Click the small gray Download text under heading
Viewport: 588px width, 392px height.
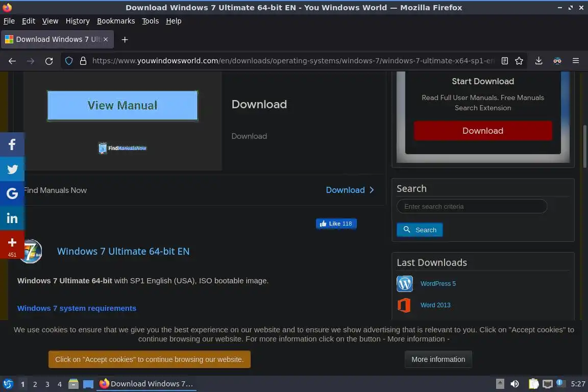pos(249,136)
